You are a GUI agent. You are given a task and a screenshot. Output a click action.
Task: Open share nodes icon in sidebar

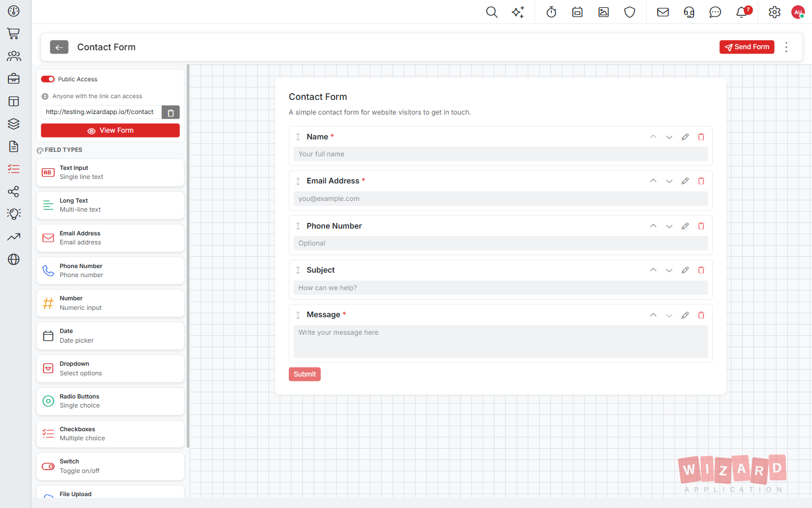[14, 191]
